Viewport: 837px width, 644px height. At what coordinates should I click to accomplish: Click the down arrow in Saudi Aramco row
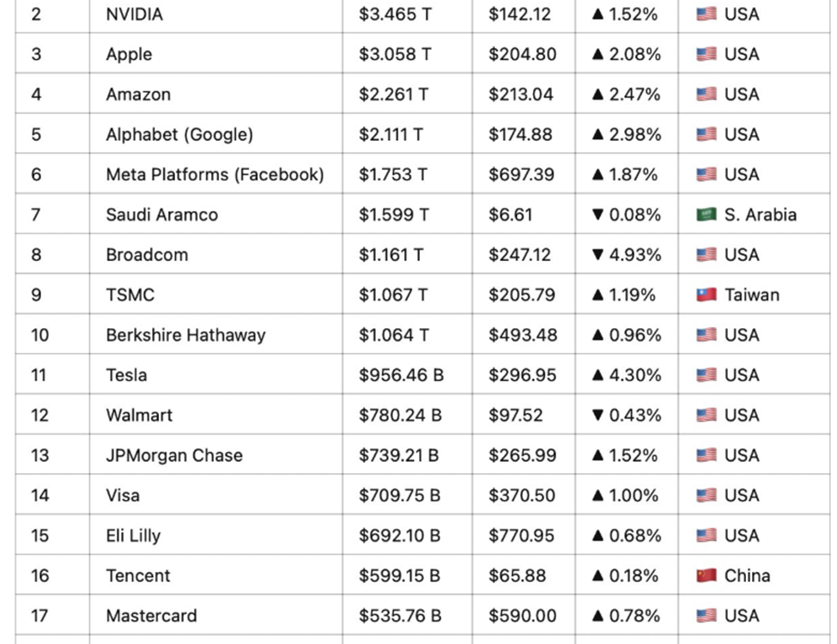[x=598, y=215]
